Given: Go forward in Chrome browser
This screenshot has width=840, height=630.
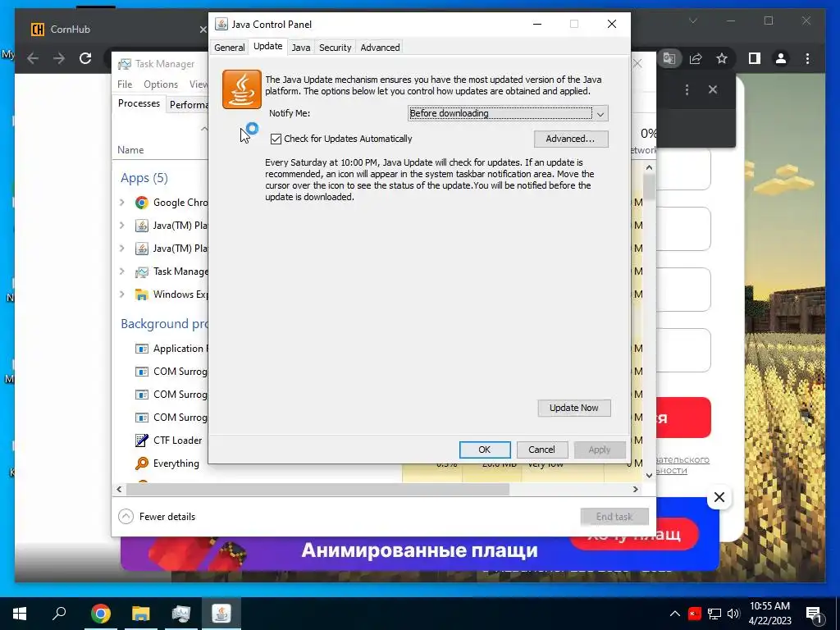Looking at the screenshot, I should 59,58.
